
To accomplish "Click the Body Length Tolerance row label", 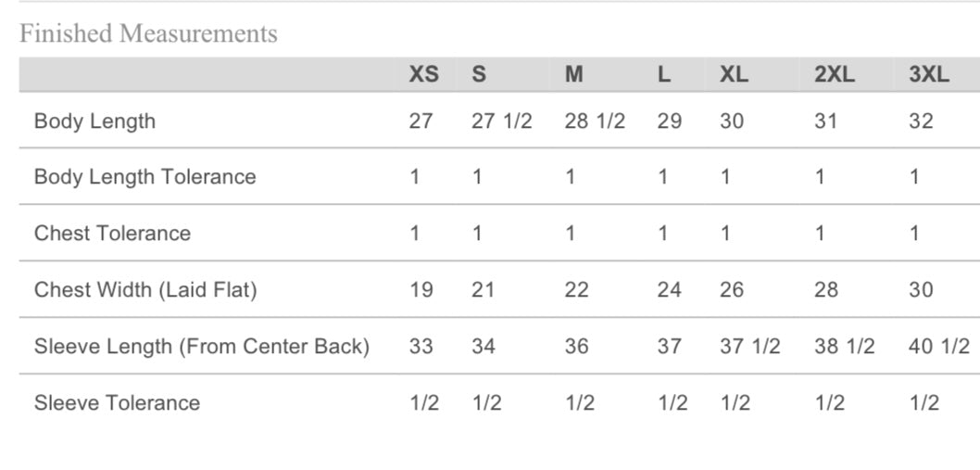I will pos(144,177).
